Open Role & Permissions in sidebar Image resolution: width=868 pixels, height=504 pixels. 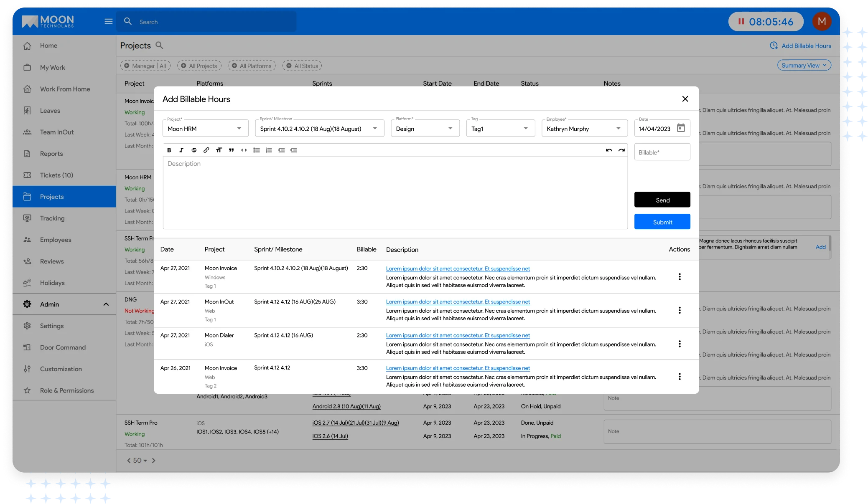coord(64,390)
